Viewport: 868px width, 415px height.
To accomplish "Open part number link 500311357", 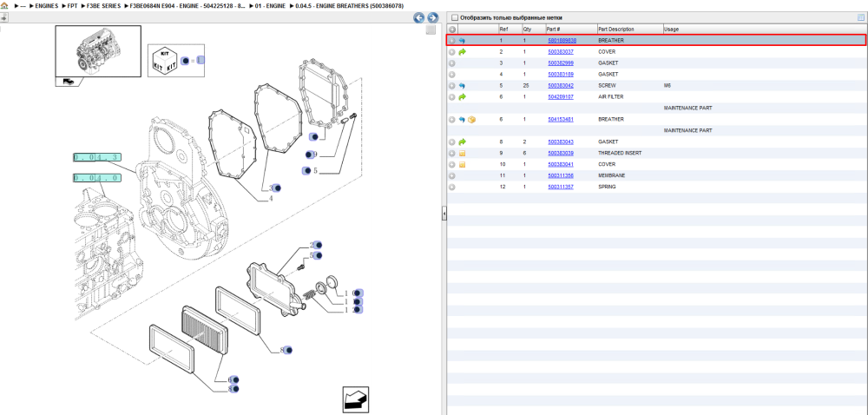I will click(x=561, y=187).
